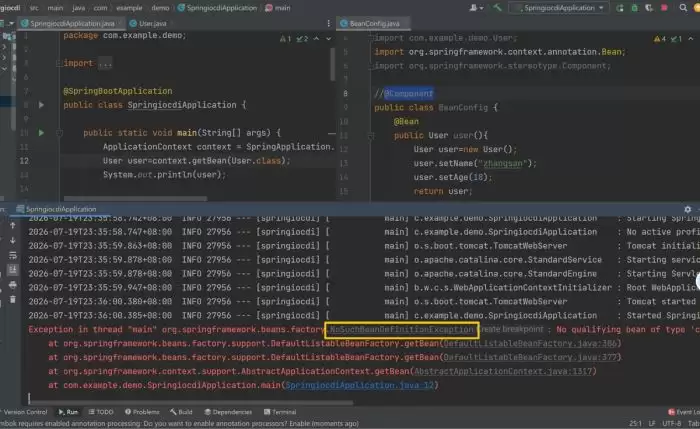Screen dimensions: 700x429
Task: Go to previous highlighted error in the BeanConfig editor
Action: 691,39
